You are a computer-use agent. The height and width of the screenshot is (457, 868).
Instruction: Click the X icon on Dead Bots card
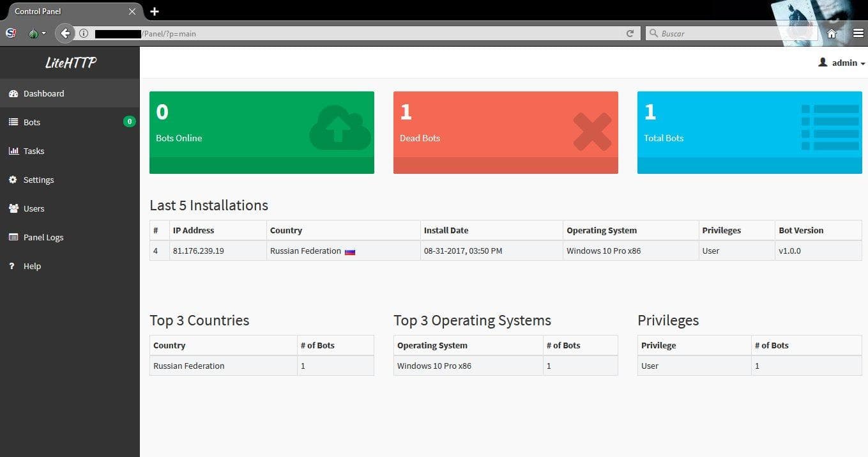click(x=591, y=131)
